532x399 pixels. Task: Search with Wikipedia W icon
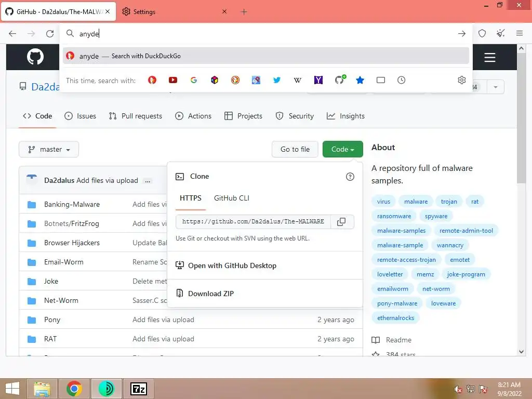[x=298, y=80]
